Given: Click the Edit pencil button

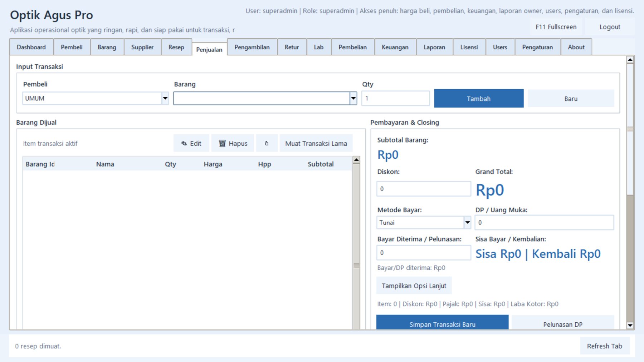Looking at the screenshot, I should tap(191, 143).
